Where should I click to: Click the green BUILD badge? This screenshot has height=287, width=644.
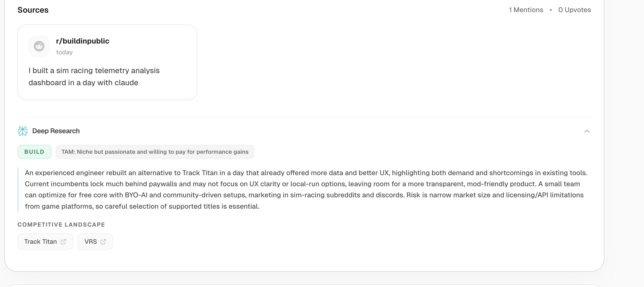34,152
